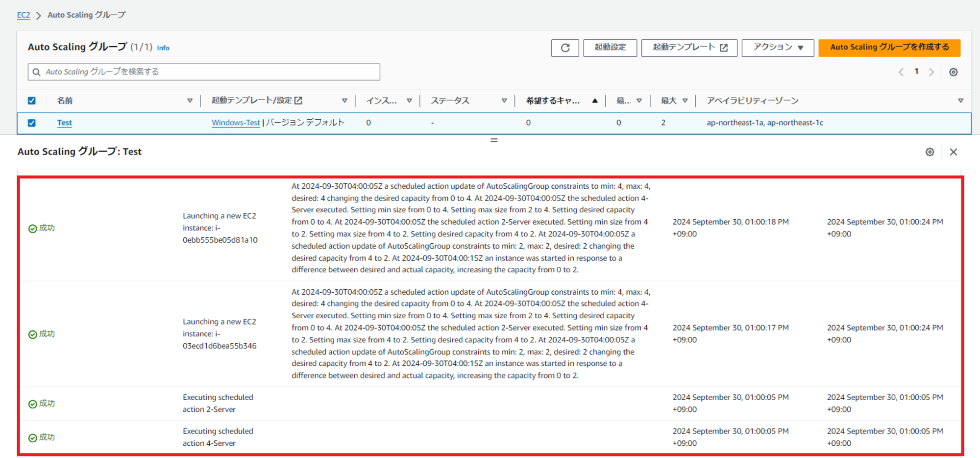Image resolution: width=980 pixels, height=458 pixels.
Task: Click the バージョン デフォルト text
Action: click(x=306, y=123)
